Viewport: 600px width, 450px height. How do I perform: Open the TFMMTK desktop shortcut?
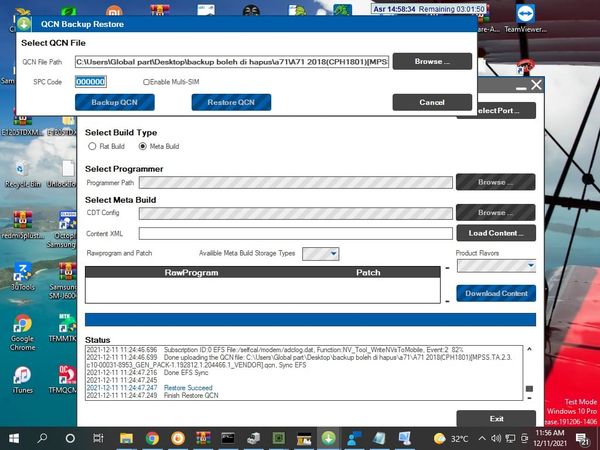67,326
